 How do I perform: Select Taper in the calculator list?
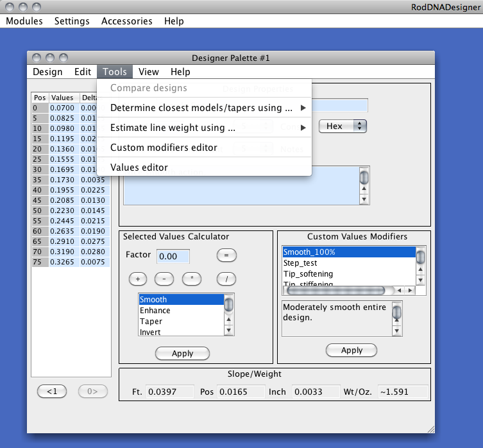(x=182, y=322)
